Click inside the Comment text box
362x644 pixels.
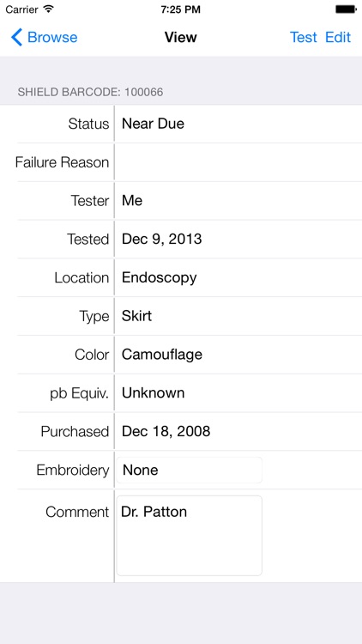[x=190, y=536]
